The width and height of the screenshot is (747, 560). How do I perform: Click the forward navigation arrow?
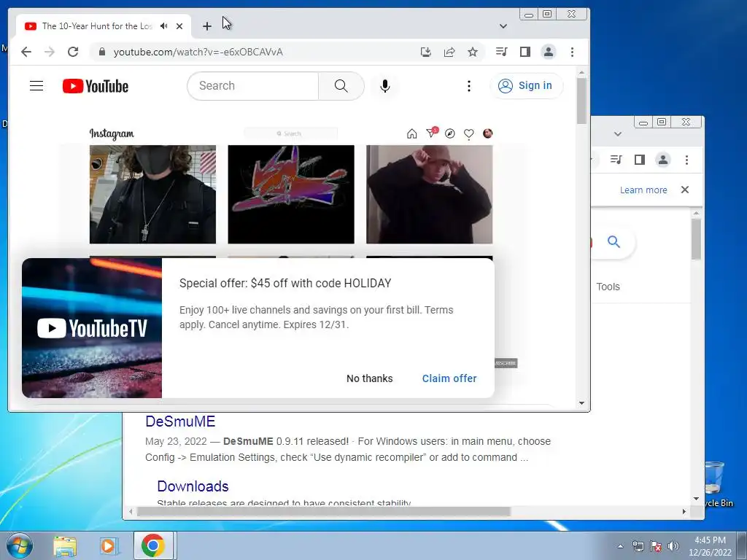tap(50, 52)
